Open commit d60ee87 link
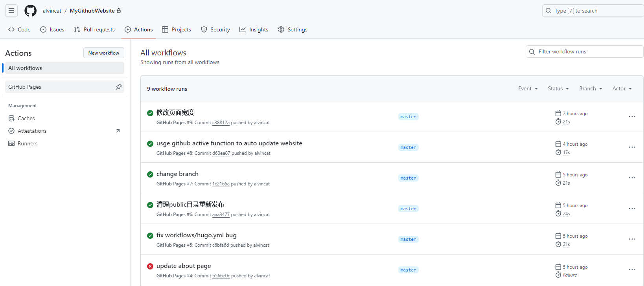 click(221, 153)
